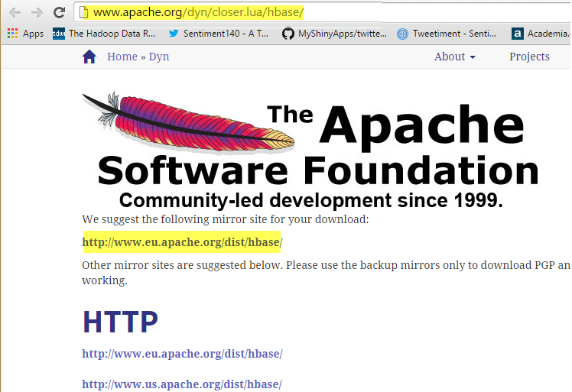Screen dimensions: 572x392
Task: Open the www.us.apache.org mirror link
Action: click(182, 384)
